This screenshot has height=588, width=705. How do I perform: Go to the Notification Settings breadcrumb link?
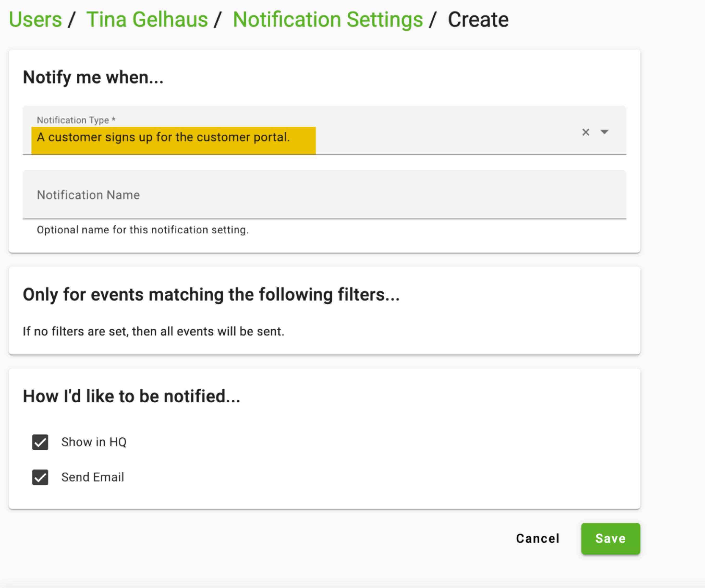pos(328,20)
